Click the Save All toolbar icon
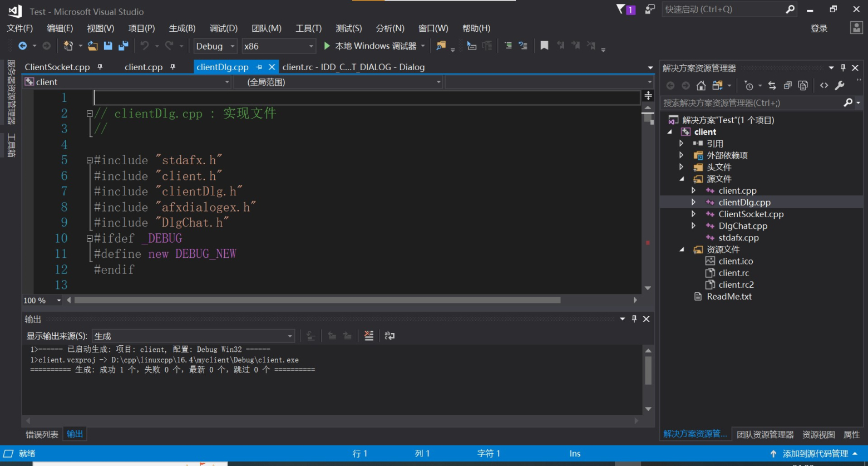This screenshot has width=868, height=466. coord(124,46)
